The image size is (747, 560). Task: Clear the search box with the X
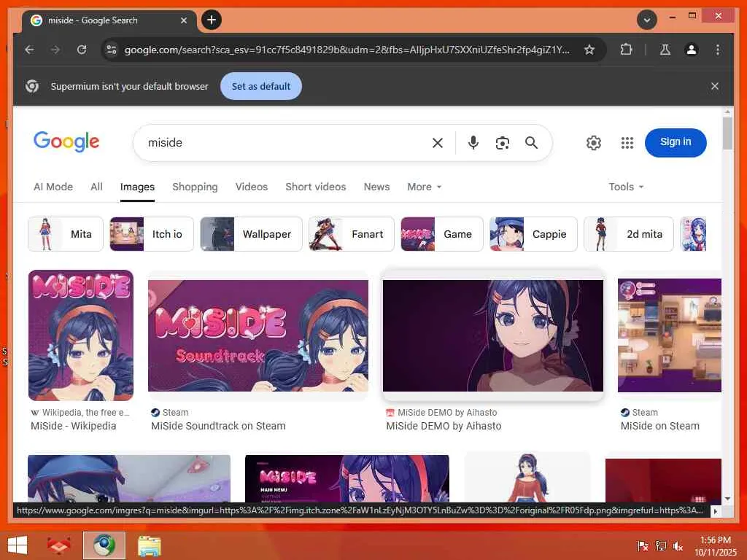pos(438,142)
